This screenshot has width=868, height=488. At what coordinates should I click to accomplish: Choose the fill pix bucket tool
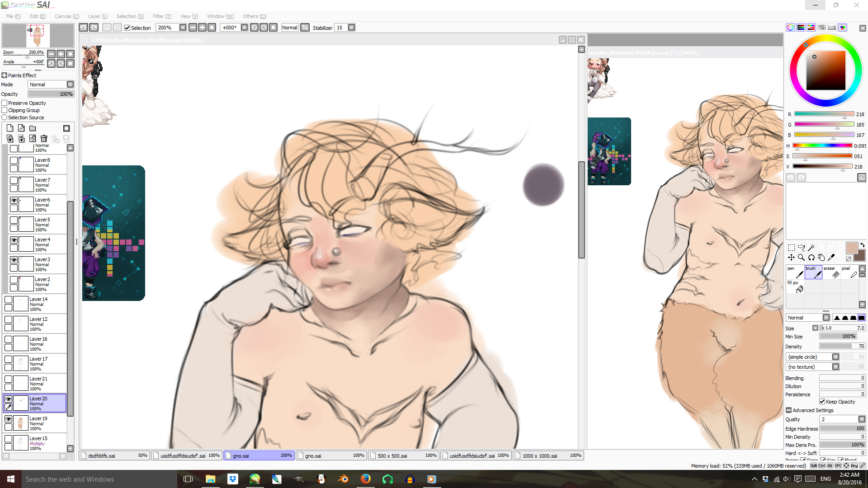pos(795,287)
